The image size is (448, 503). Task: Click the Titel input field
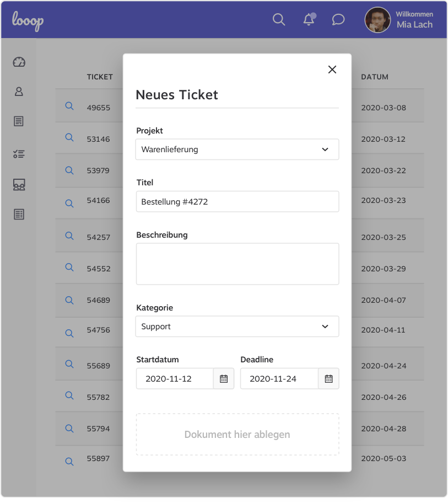pyautogui.click(x=237, y=202)
